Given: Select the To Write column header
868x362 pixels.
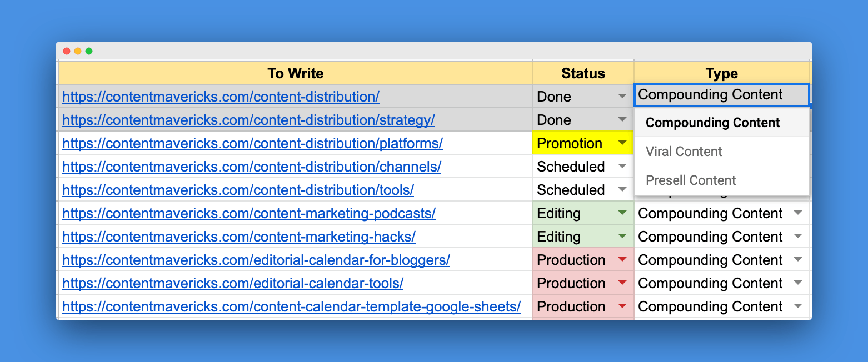Looking at the screenshot, I should [295, 73].
